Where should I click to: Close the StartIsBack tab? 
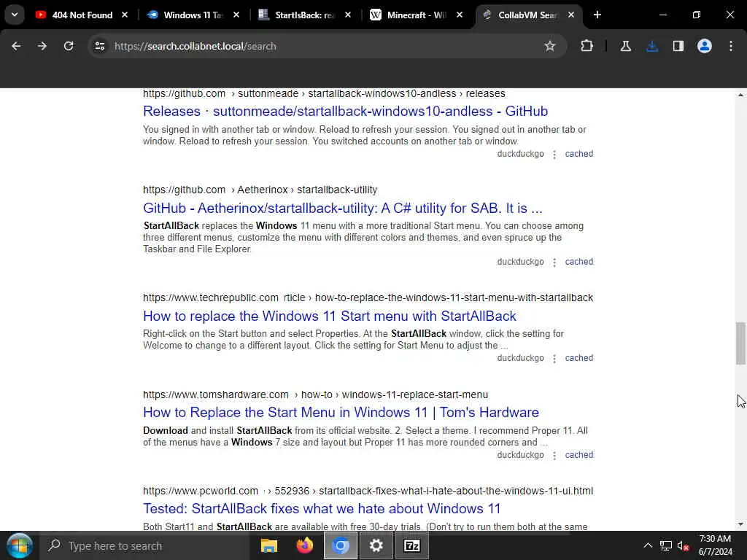pos(348,15)
